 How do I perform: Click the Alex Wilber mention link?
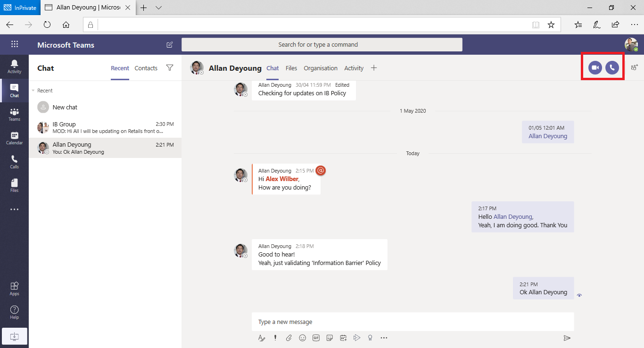[281, 179]
